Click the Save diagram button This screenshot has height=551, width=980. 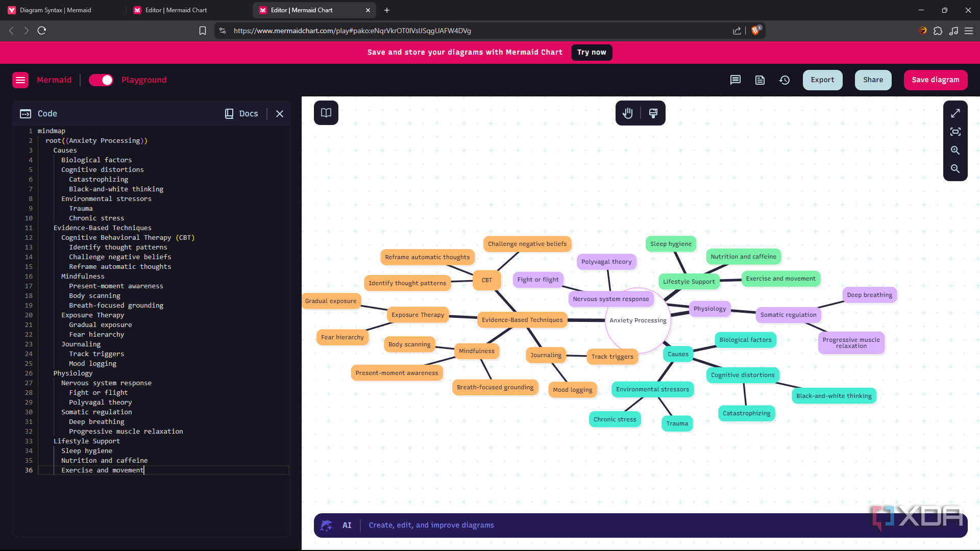click(935, 80)
